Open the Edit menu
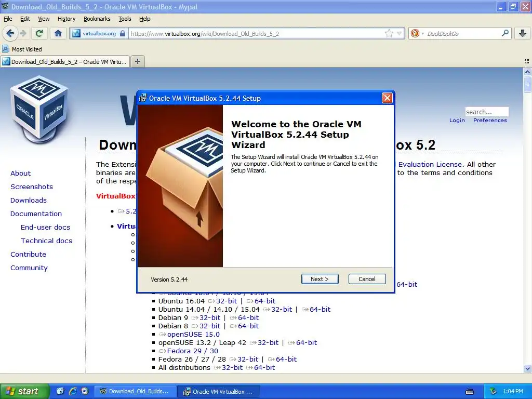Viewport: 532px width, 399px height. tap(25, 19)
